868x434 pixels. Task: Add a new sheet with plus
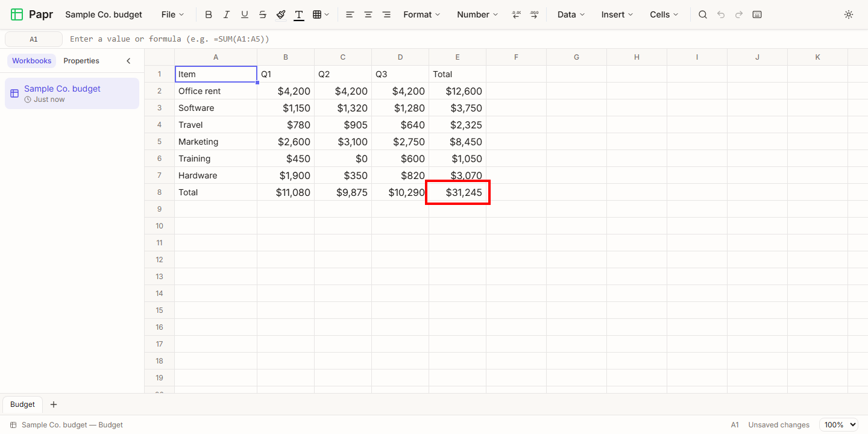54,404
